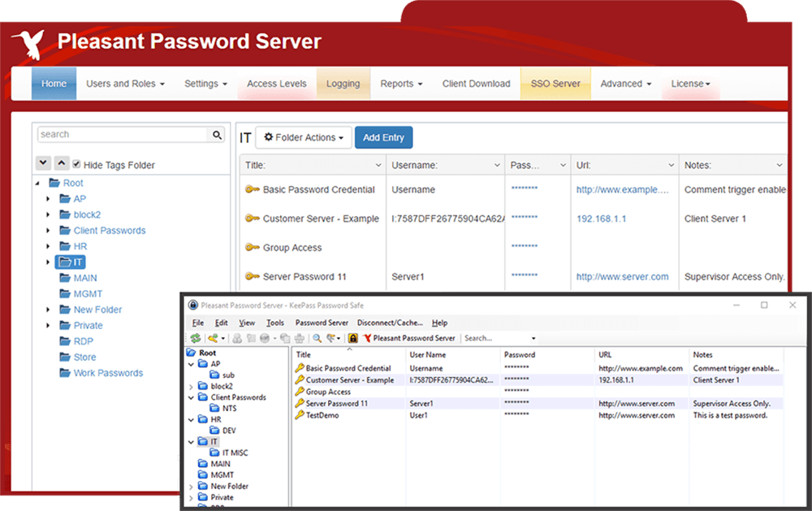Click the Home button in the web navbar
Image resolution: width=812 pixels, height=511 pixels.
click(54, 84)
